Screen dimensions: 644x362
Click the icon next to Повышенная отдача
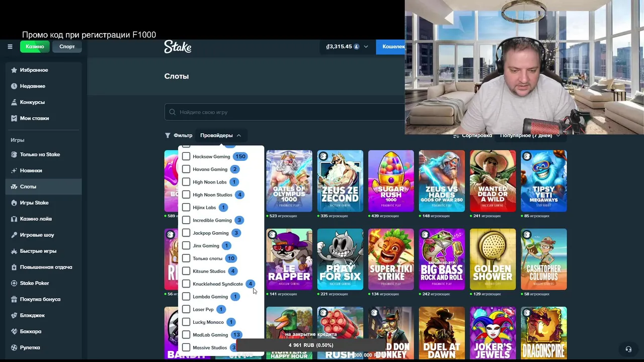(14, 267)
